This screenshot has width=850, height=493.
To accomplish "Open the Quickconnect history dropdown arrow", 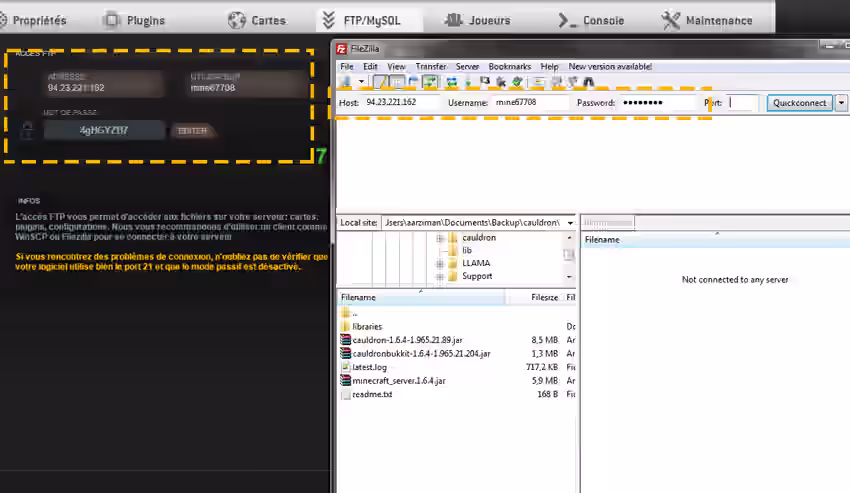I will tap(841, 103).
